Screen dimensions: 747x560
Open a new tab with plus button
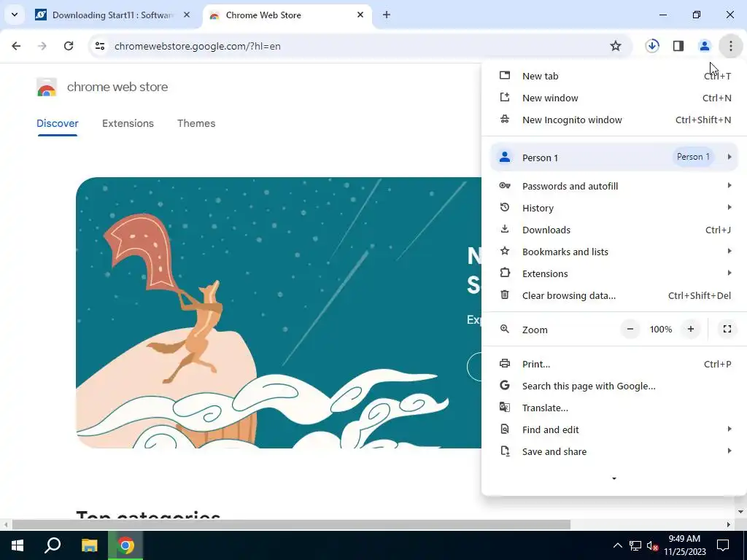click(387, 15)
